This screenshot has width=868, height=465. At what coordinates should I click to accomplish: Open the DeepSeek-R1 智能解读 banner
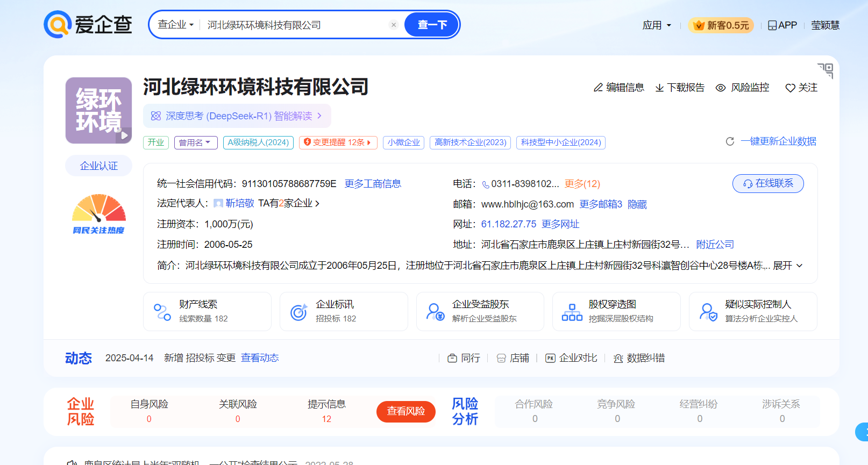click(x=237, y=116)
